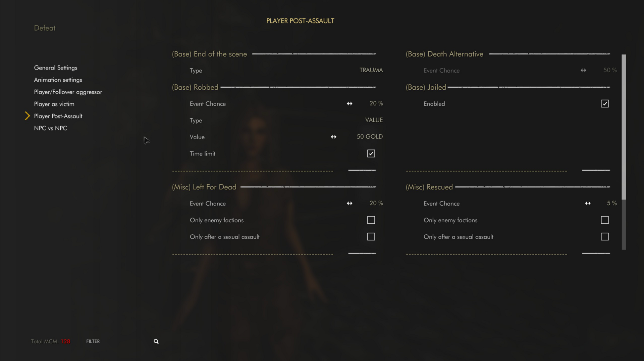Open NPC vs NPC page

tap(50, 128)
